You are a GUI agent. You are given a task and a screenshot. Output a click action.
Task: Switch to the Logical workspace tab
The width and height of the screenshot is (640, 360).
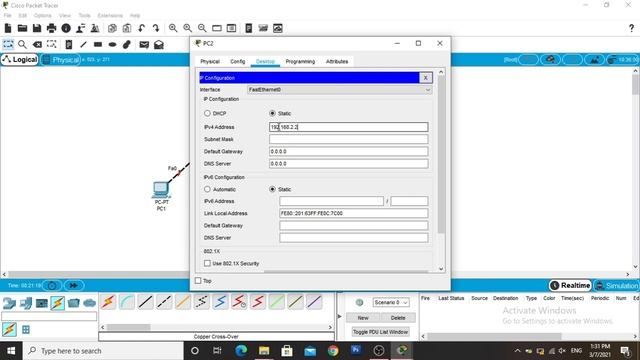point(20,60)
